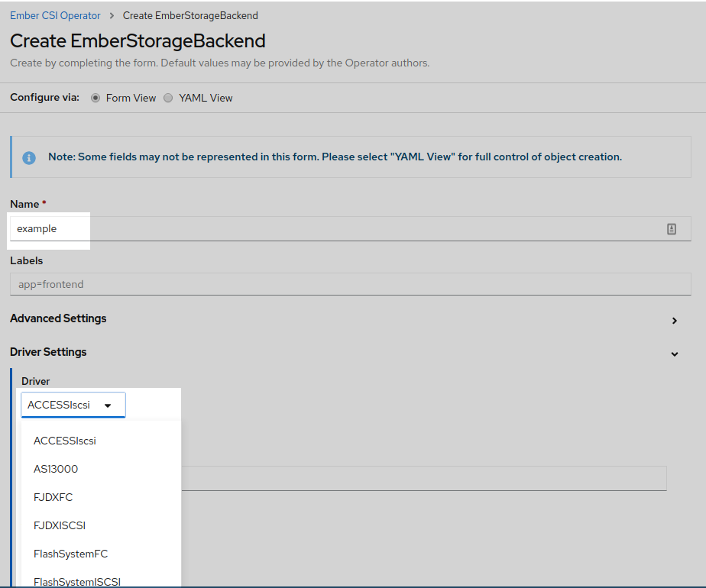The width and height of the screenshot is (706, 588).
Task: Click the Advanced Settings heading text
Action: (58, 318)
